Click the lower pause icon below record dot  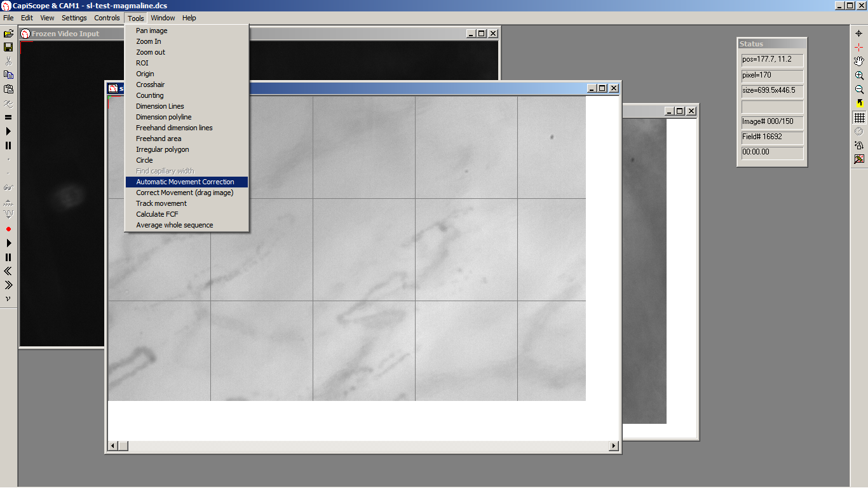(x=8, y=257)
